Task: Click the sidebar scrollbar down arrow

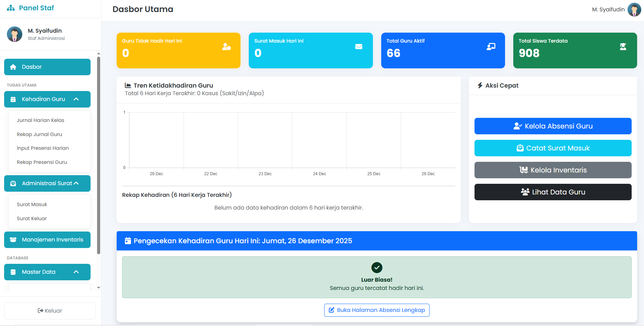Action: coord(98,288)
